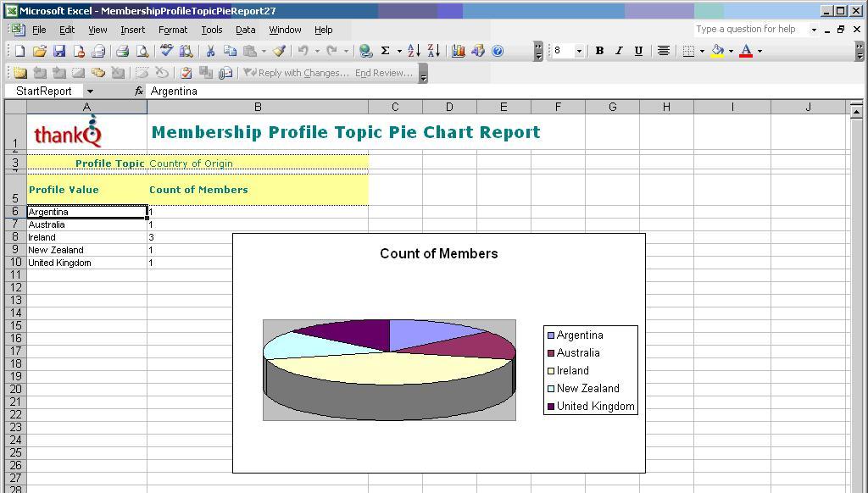Click the chart title Count of Members

click(439, 253)
